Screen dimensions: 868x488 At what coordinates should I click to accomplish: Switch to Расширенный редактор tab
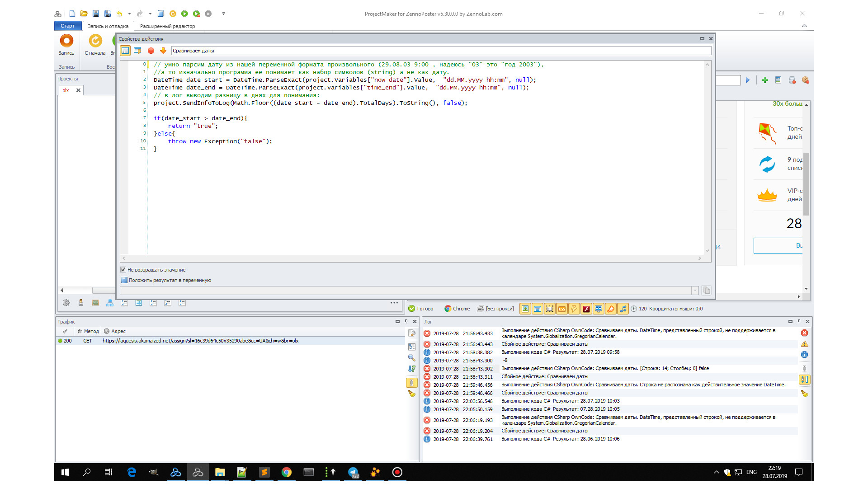pyautogui.click(x=167, y=26)
